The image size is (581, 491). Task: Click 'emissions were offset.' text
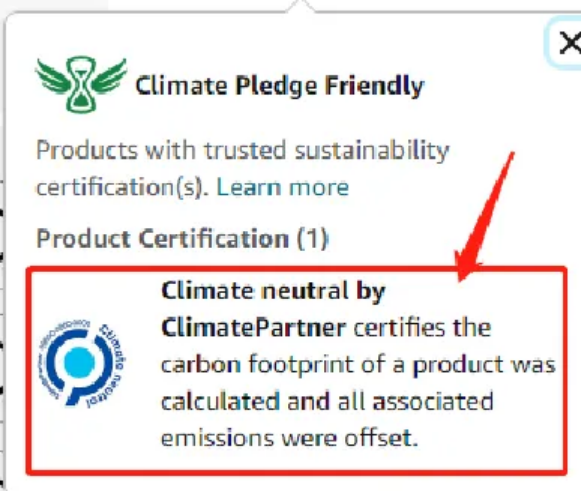[x=290, y=438]
